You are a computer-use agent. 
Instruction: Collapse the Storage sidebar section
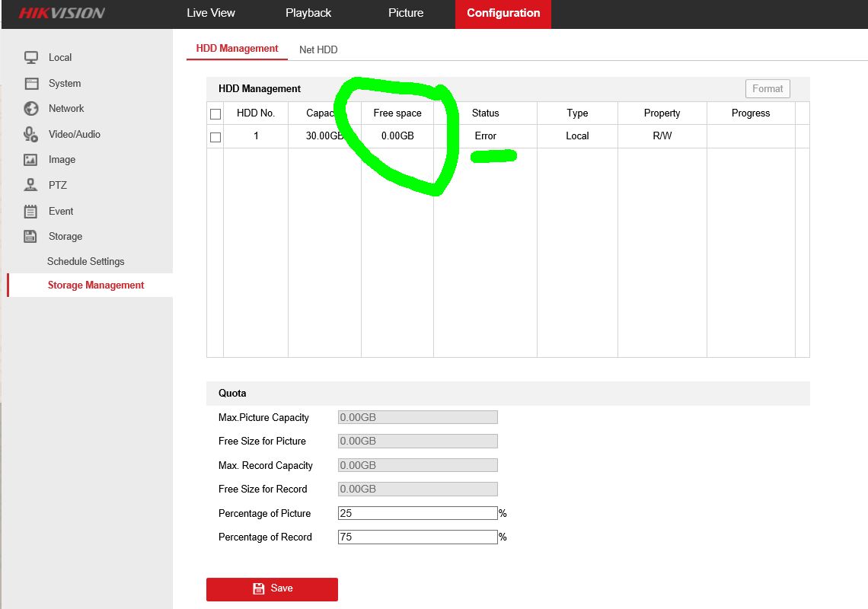click(65, 236)
